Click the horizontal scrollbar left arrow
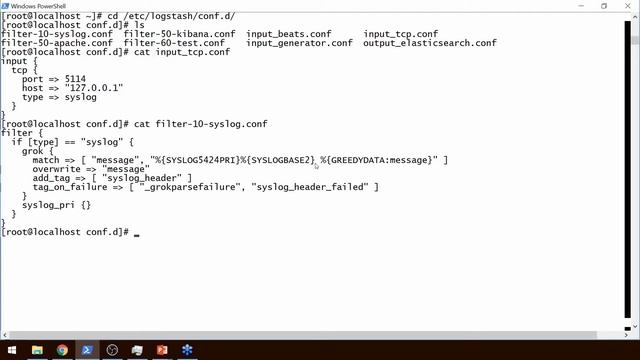This screenshot has height=360, width=640. [4, 335]
